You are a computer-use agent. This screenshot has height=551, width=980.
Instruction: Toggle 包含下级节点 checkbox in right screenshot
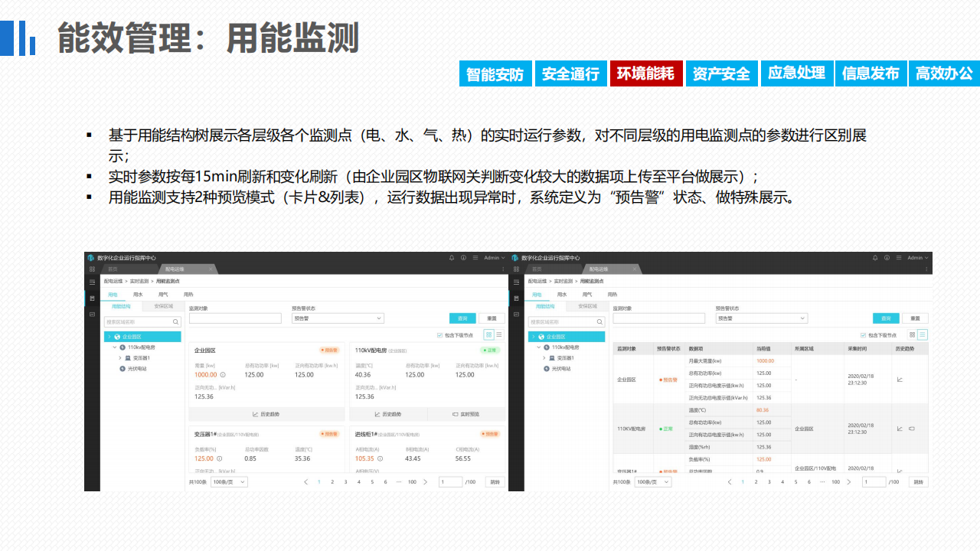click(x=864, y=334)
